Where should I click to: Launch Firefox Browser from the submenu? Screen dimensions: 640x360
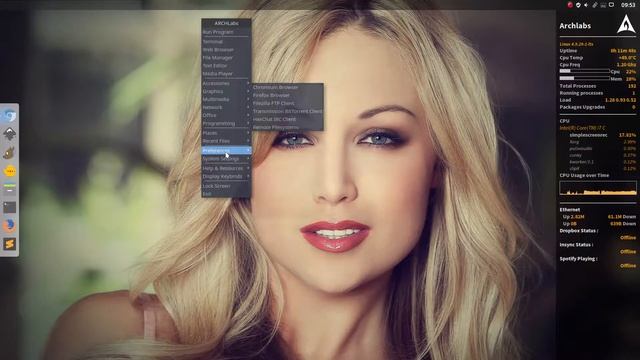point(287,95)
